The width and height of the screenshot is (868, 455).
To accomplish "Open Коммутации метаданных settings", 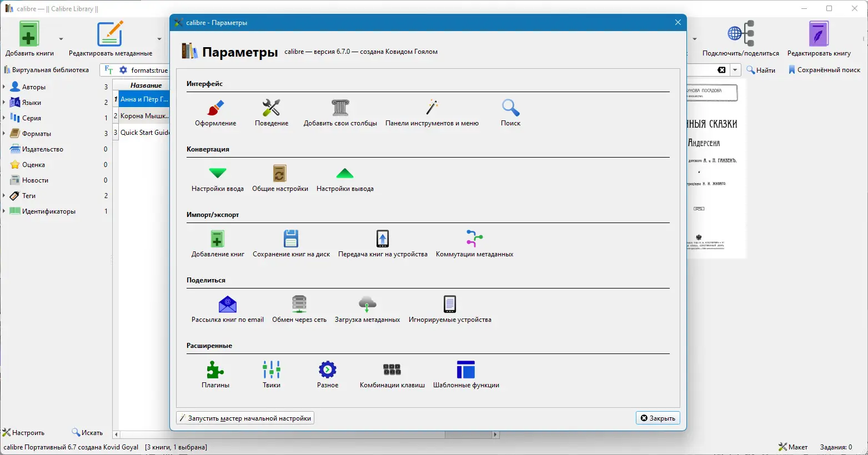I will 474,244.
